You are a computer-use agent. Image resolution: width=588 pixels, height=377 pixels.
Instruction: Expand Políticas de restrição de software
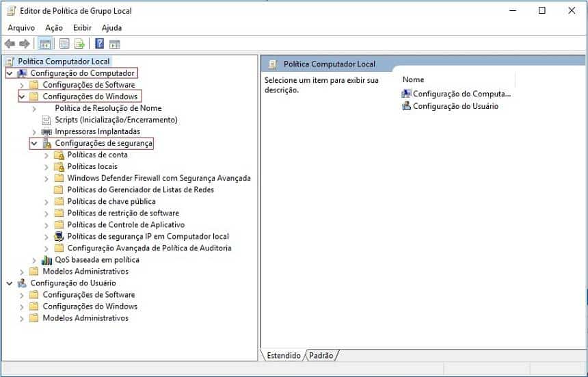[46, 213]
